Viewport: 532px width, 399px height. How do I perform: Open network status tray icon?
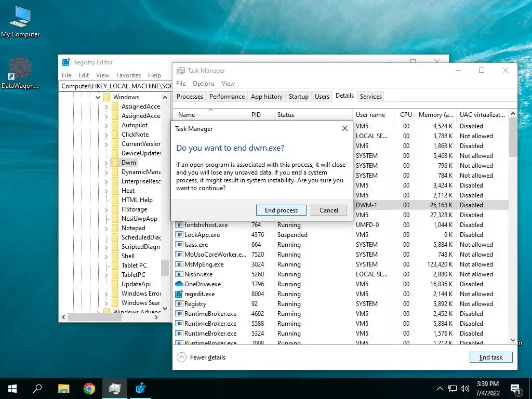[453, 389]
